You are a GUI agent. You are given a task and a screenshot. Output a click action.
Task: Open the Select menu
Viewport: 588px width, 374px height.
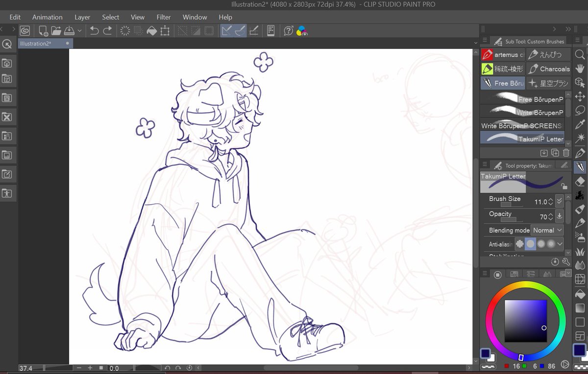point(111,17)
